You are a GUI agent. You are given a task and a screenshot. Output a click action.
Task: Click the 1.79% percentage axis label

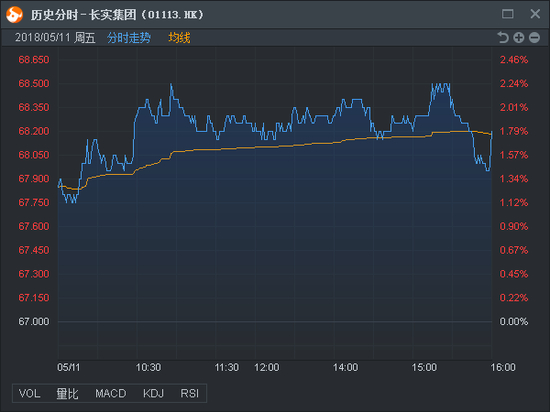point(514,131)
